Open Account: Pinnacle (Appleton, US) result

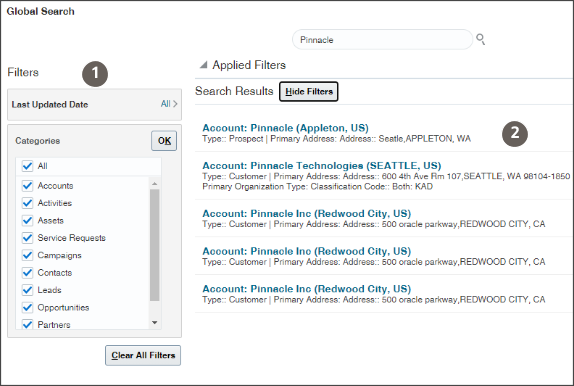tap(286, 128)
